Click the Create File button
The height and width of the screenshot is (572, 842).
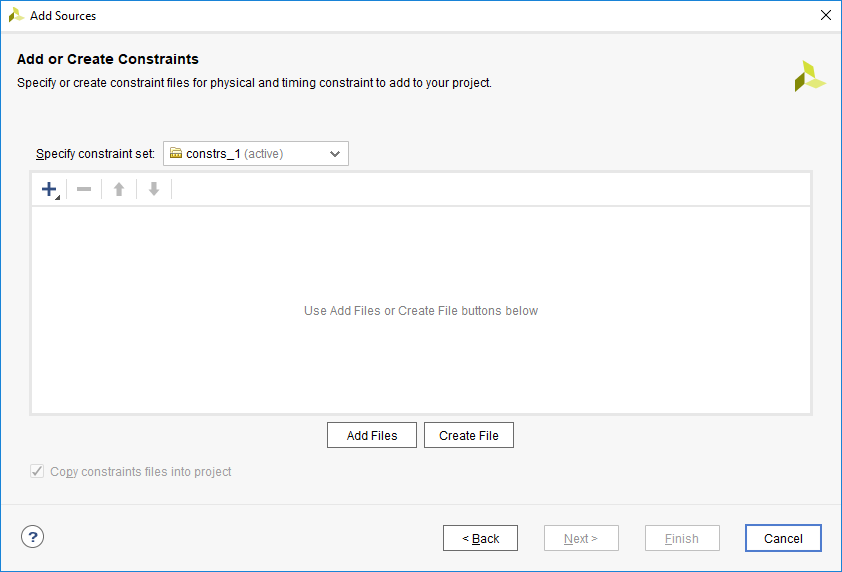[x=469, y=435]
